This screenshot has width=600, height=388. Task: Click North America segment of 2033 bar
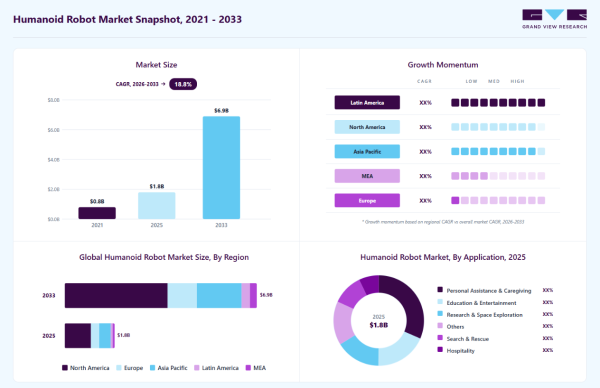pos(116,295)
